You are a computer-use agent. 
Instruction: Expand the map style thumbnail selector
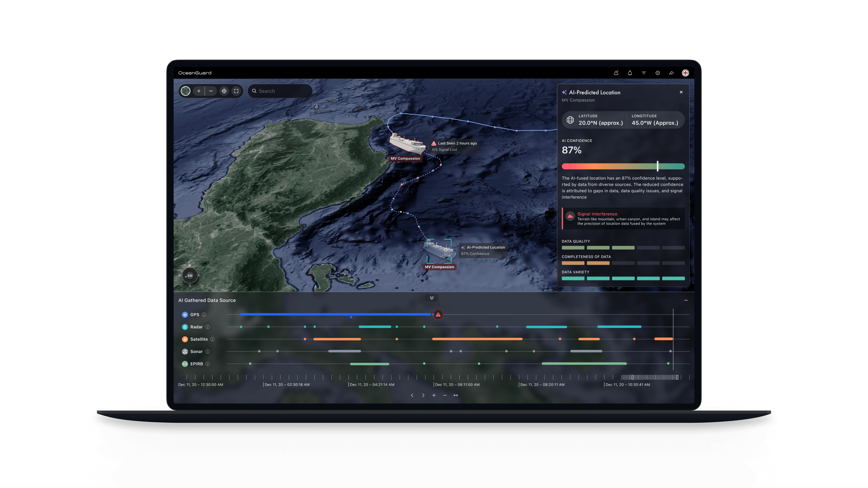[185, 91]
